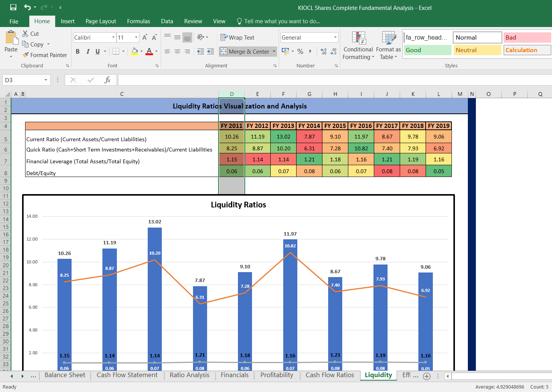Image resolution: width=552 pixels, height=392 pixels.
Task: Apply the Good cell style
Action: tap(428, 50)
